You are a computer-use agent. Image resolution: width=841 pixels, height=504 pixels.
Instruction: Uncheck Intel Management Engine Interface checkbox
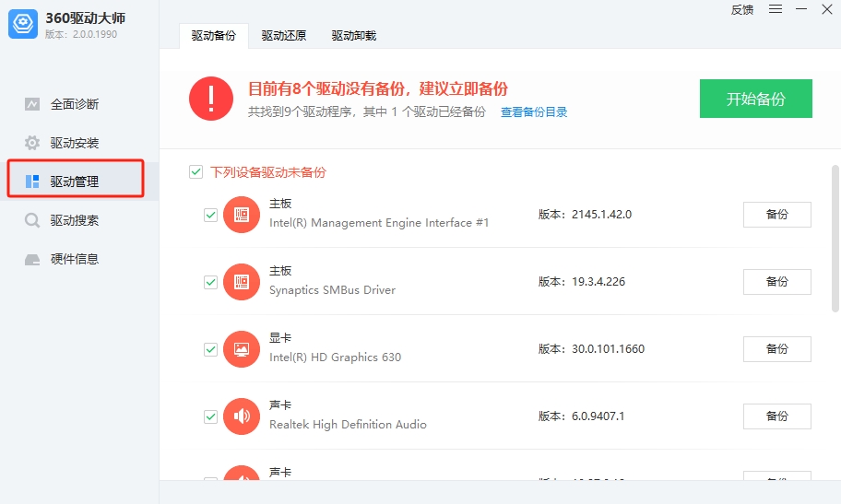click(x=211, y=215)
